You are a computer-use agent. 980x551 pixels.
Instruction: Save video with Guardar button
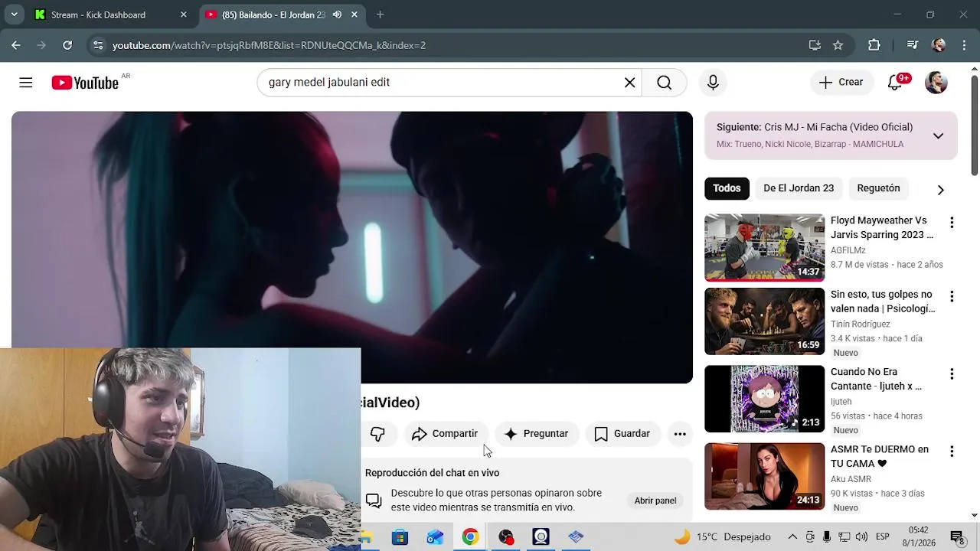[622, 434]
